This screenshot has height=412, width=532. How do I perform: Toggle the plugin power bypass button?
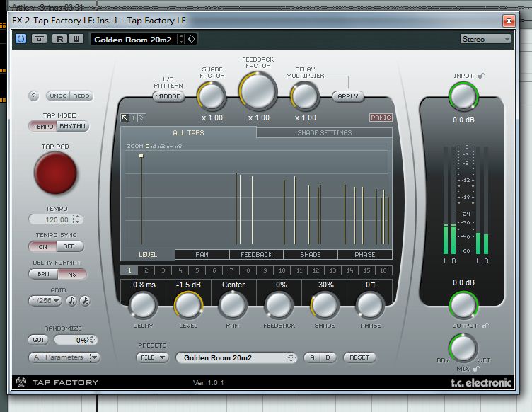pyautogui.click(x=21, y=39)
